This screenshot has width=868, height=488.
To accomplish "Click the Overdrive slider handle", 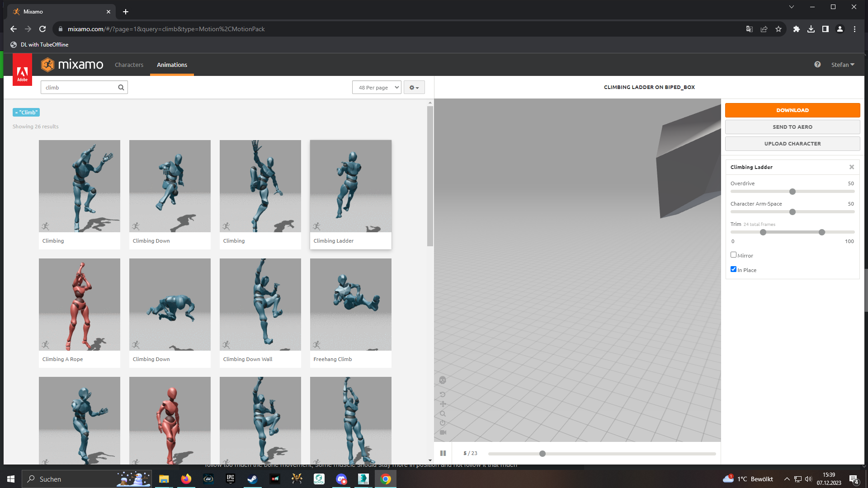I will 792,192.
